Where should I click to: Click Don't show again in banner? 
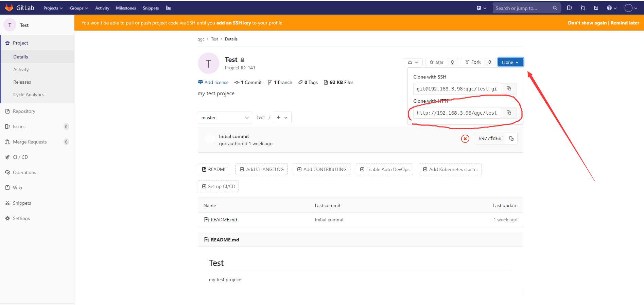(x=587, y=23)
